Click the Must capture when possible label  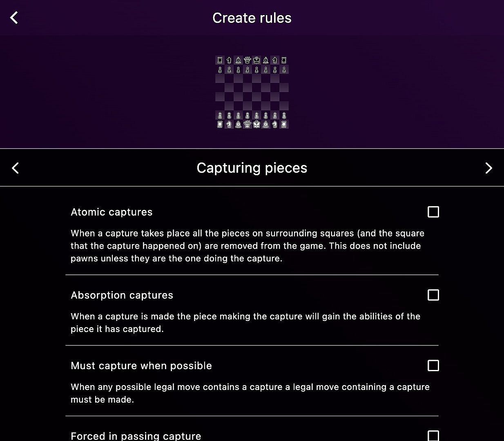pyautogui.click(x=141, y=365)
